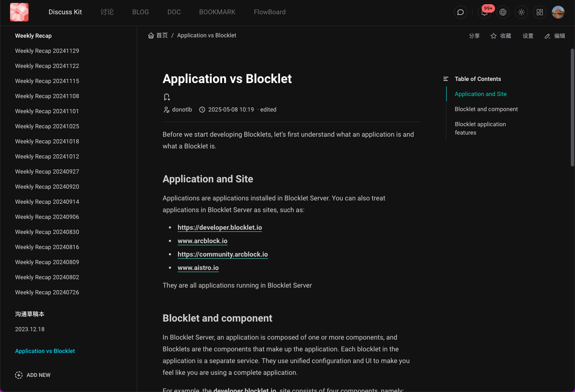Jump to Blocklet and component section

point(486,109)
